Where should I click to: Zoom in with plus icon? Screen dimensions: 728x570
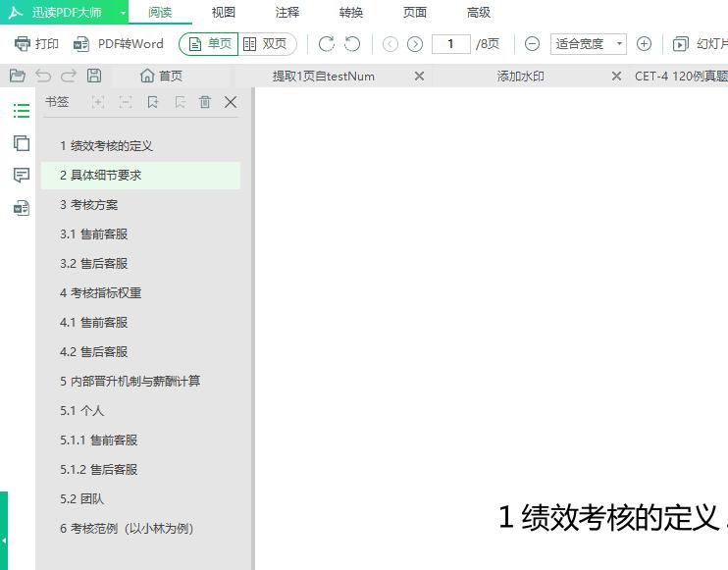point(644,44)
